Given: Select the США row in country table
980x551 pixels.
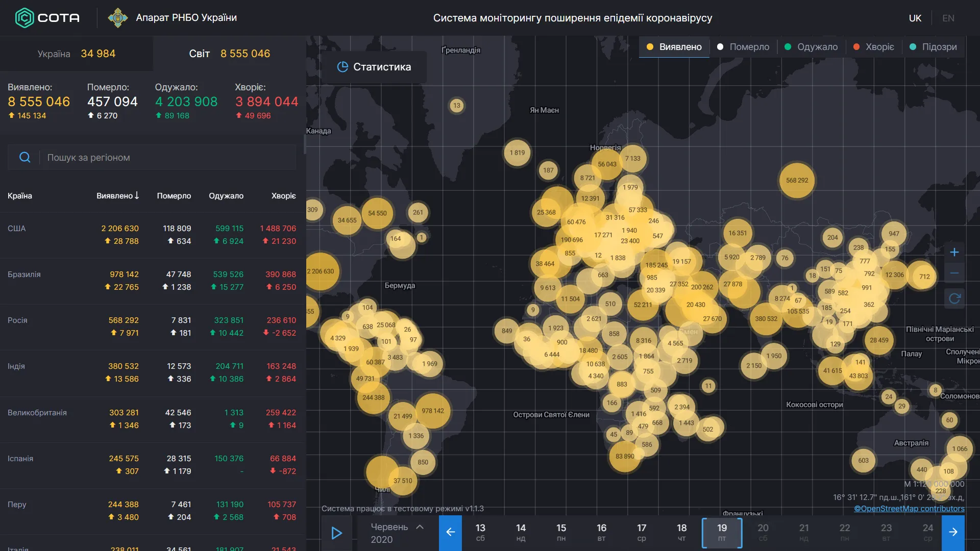Looking at the screenshot, I should [x=152, y=235].
